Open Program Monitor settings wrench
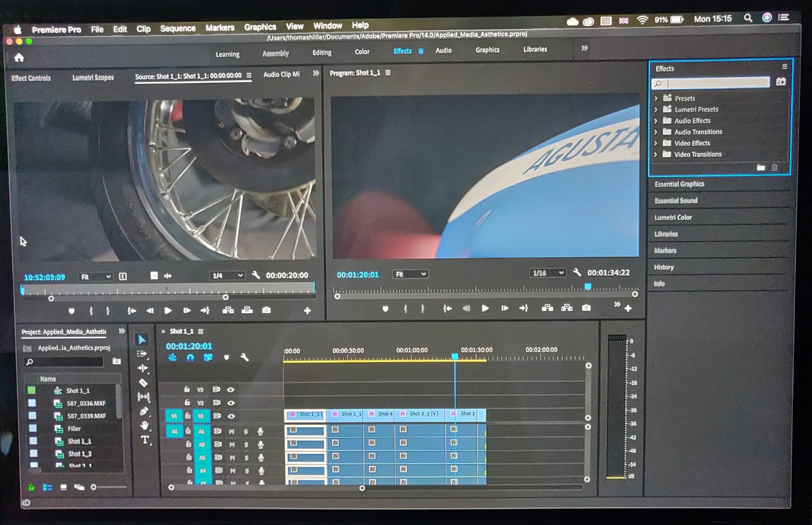The width and height of the screenshot is (812, 525). click(577, 272)
